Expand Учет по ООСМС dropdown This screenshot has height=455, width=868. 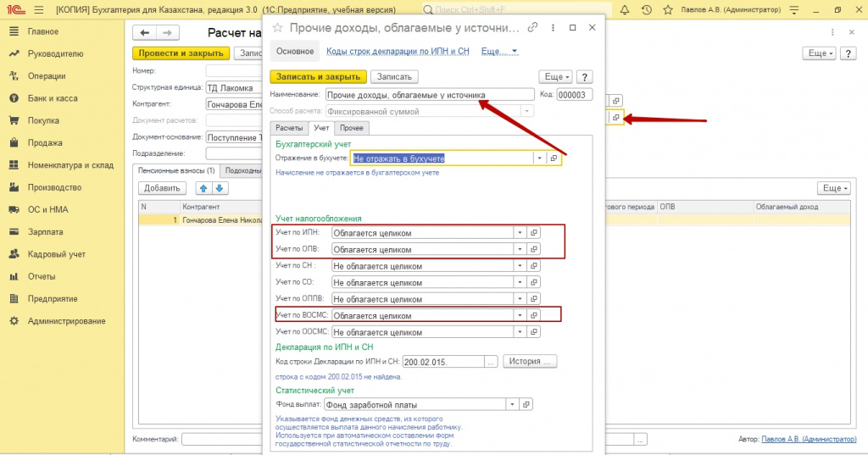[x=520, y=332]
